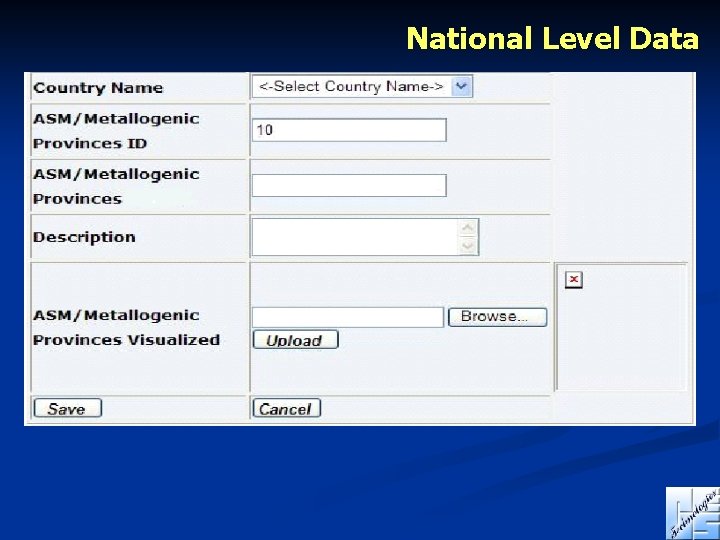Click the HS Technologies logo
The height and width of the screenshot is (540, 720).
point(693,513)
